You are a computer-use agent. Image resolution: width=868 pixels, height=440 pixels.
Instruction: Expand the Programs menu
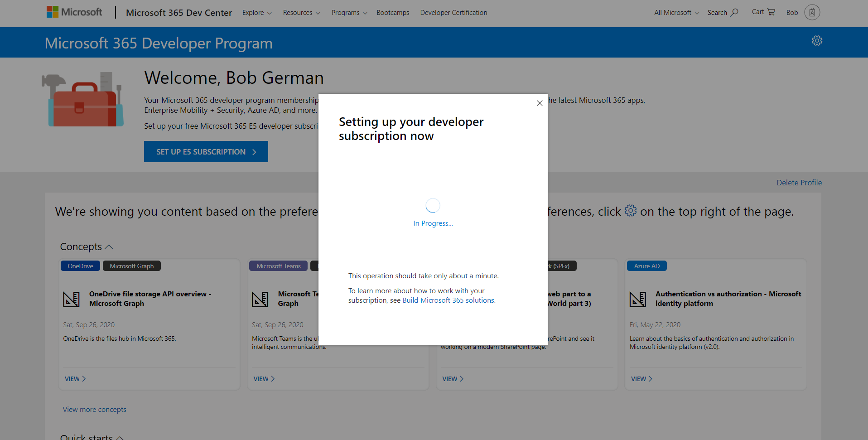[x=349, y=13]
